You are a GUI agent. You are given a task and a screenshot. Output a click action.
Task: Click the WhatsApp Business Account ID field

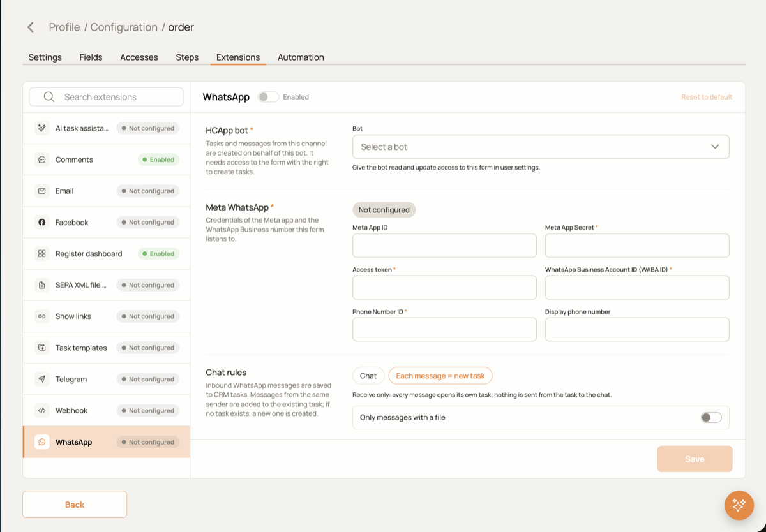(x=637, y=288)
